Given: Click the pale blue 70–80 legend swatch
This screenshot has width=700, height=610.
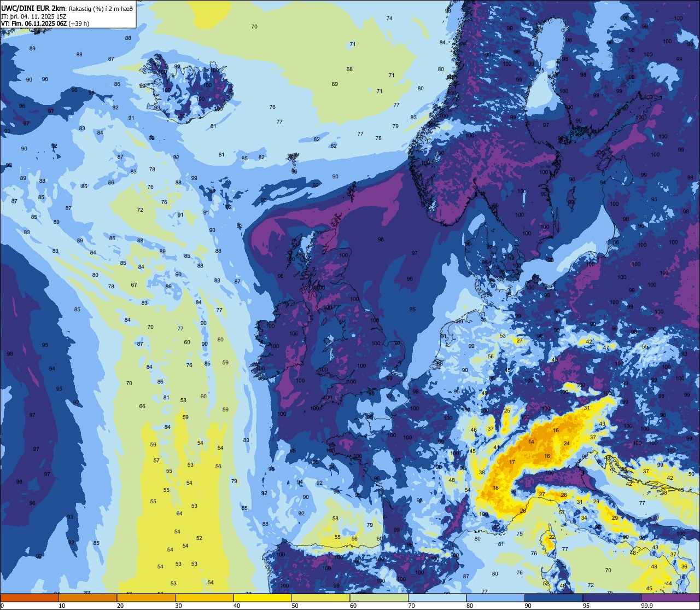Looking at the screenshot, I should tap(437, 597).
